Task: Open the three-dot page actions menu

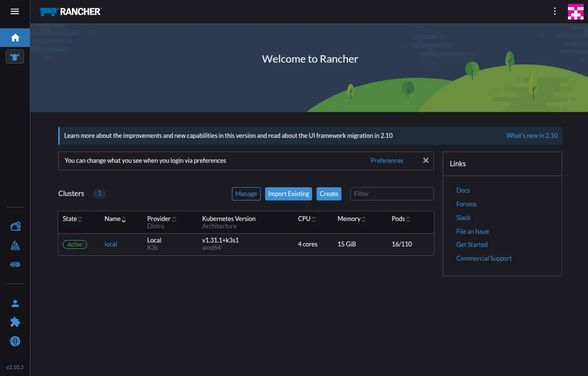Action: [x=555, y=11]
